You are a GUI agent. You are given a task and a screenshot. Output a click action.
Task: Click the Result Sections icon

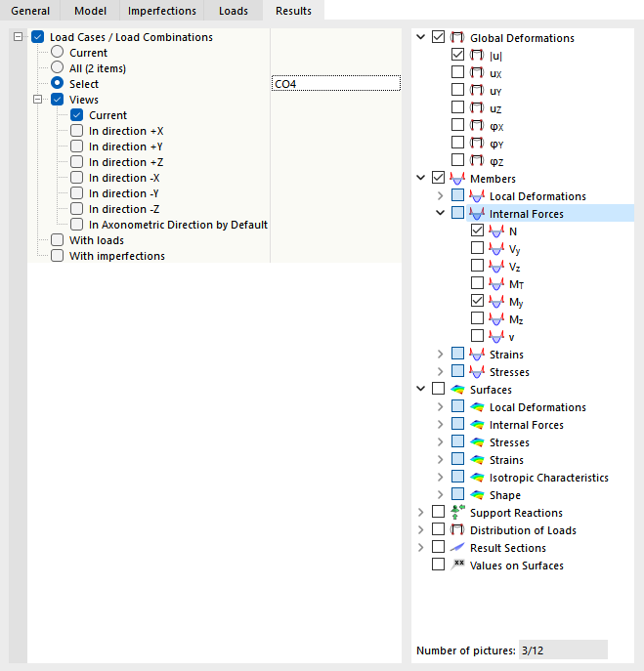click(457, 547)
